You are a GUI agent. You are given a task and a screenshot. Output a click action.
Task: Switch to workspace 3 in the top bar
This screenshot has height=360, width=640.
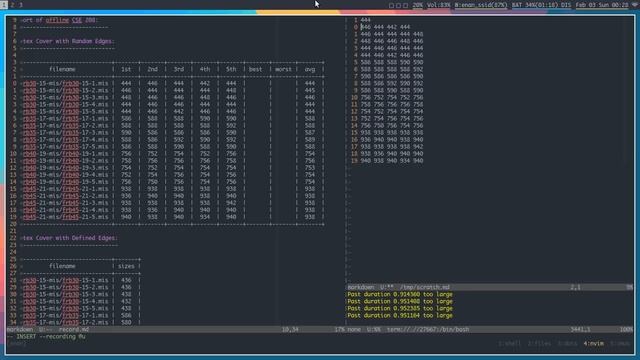(20, 5)
